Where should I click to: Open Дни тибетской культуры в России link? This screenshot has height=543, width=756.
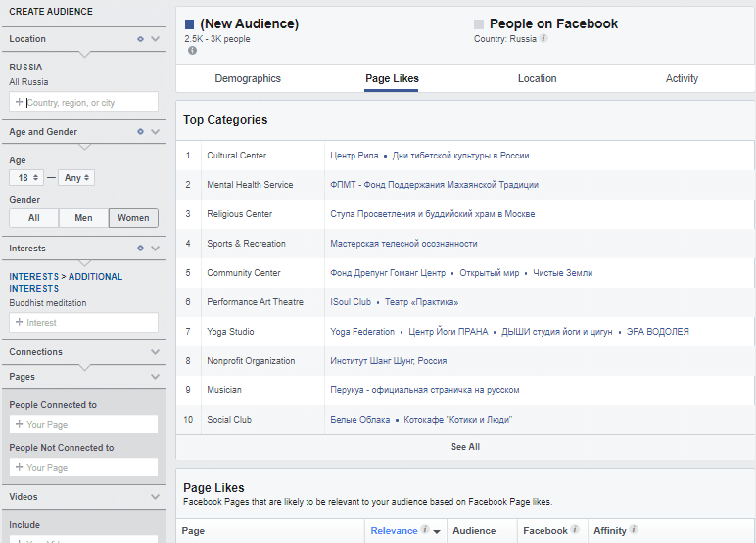(x=460, y=156)
